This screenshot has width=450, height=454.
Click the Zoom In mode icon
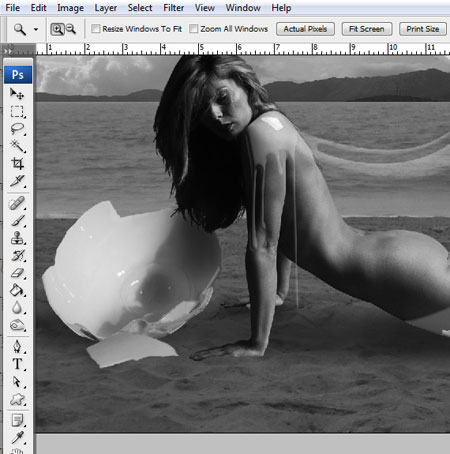pyautogui.click(x=57, y=29)
